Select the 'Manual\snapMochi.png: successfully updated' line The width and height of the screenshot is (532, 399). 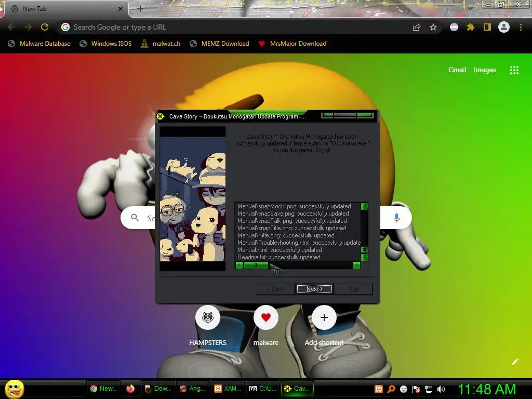coord(294,206)
